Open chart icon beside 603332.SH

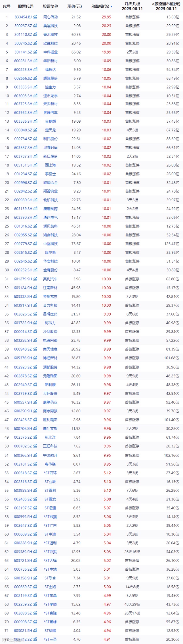(35, 297)
